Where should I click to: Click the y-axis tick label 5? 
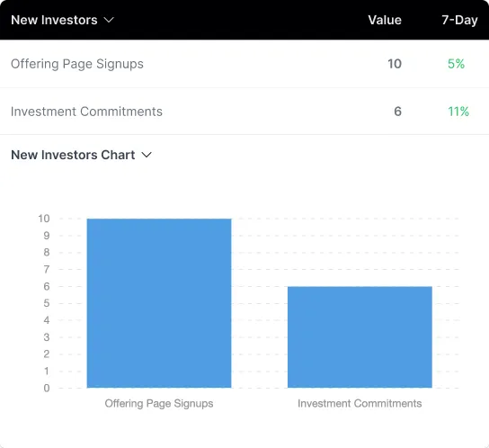pos(47,303)
